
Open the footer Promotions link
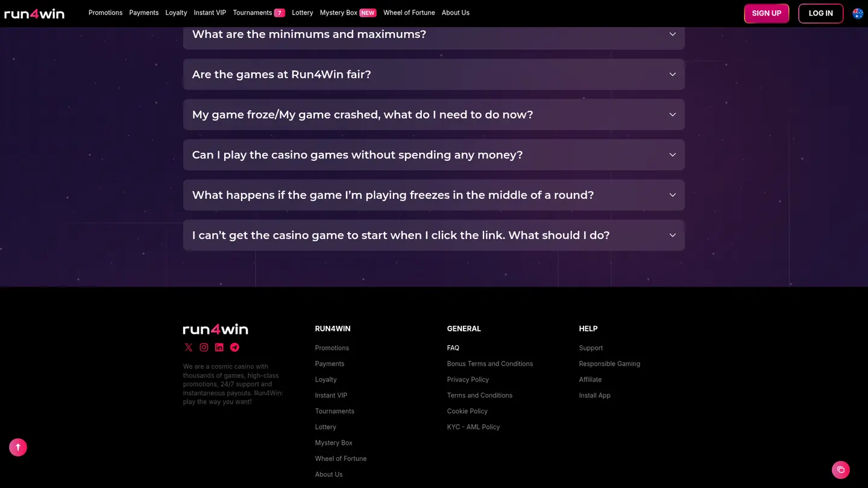tap(332, 348)
